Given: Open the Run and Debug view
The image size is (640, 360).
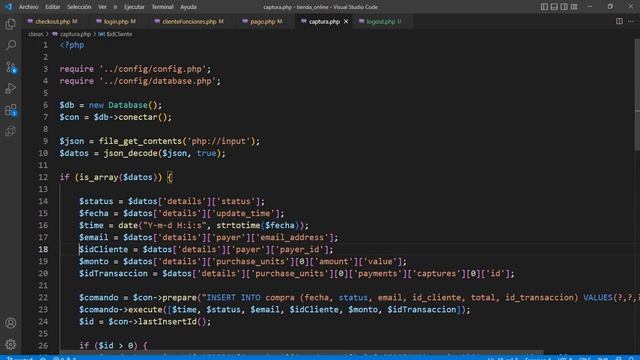Looking at the screenshot, I should click(x=11, y=89).
